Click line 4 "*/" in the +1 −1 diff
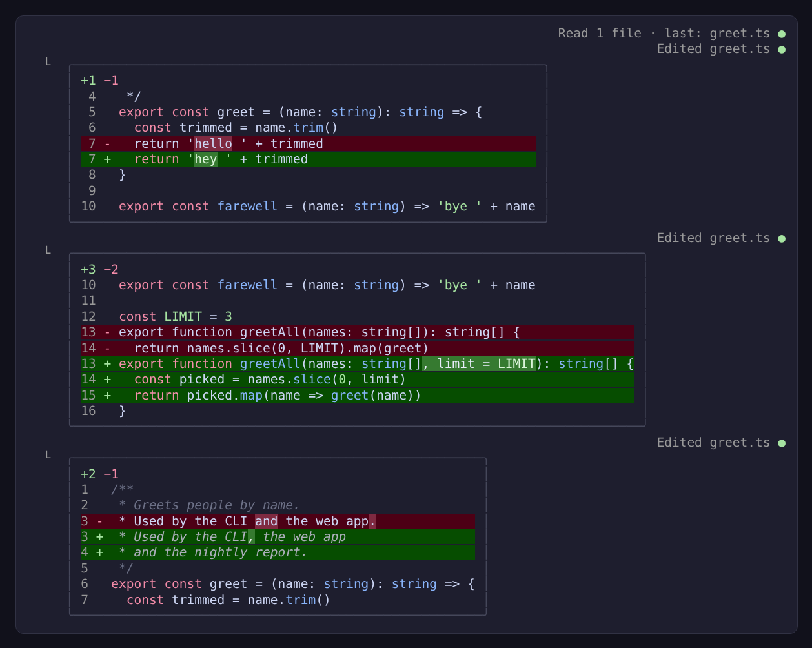Viewport: 812px width, 648px height. (134, 96)
